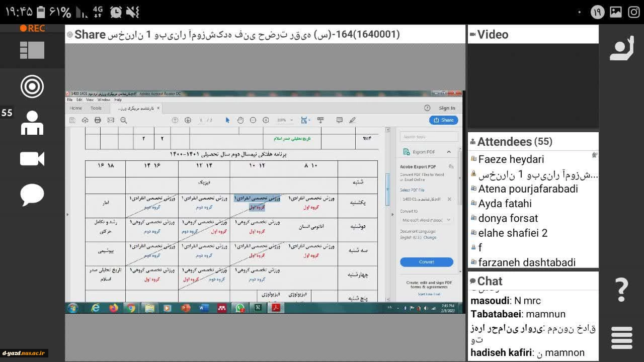Open the chat speech bubble in sidebar
The height and width of the screenshot is (362, 644).
32,195
